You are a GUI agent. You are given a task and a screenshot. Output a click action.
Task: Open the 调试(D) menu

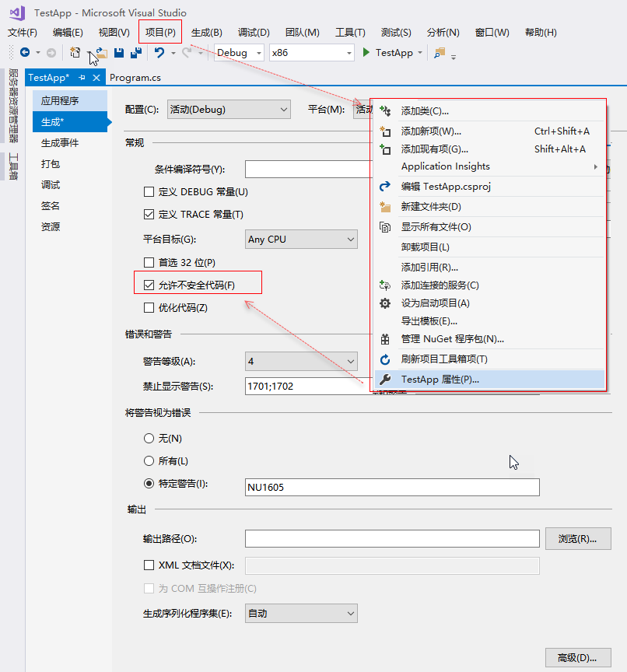point(254,32)
